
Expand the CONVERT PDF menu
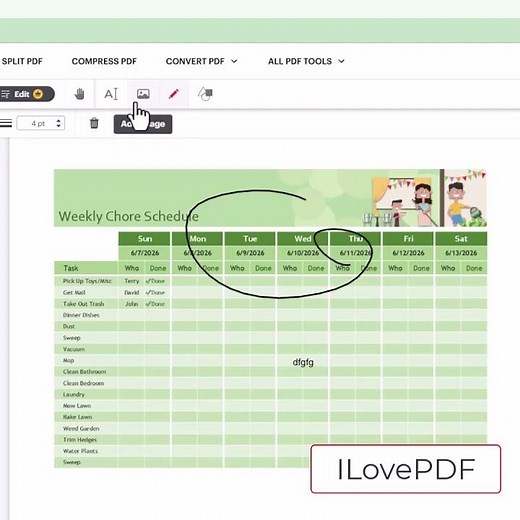point(201,61)
